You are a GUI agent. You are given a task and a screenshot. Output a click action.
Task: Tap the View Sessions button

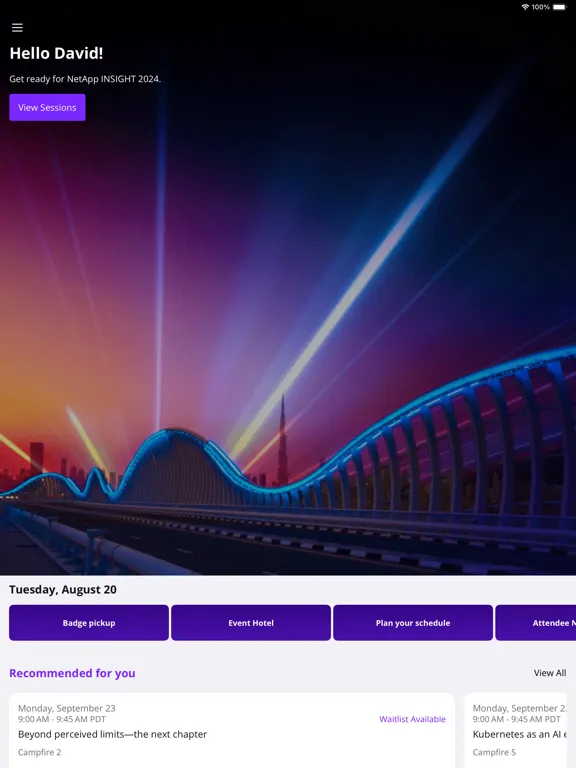[x=47, y=107]
